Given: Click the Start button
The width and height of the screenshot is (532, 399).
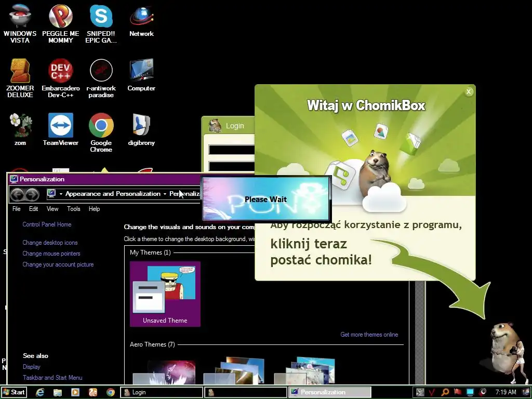Looking at the screenshot, I should tap(14, 392).
